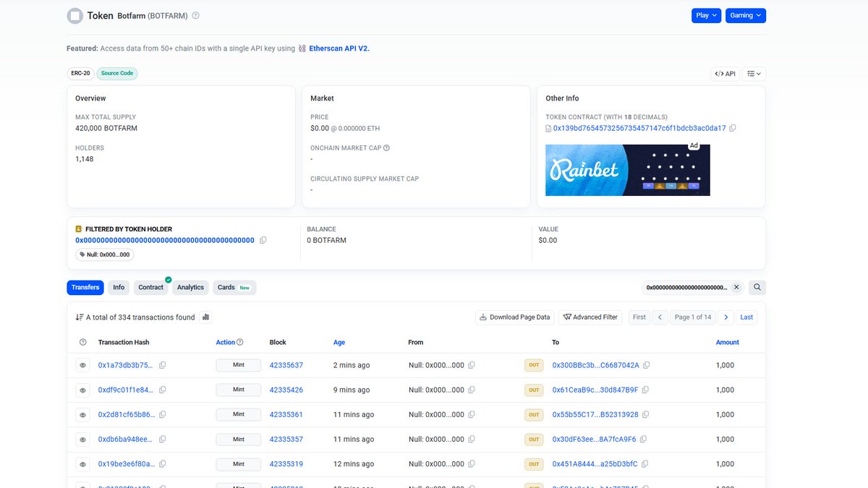Expand the list options dropdown beside API
Screen dimensions: 868x488
pyautogui.click(x=754, y=73)
